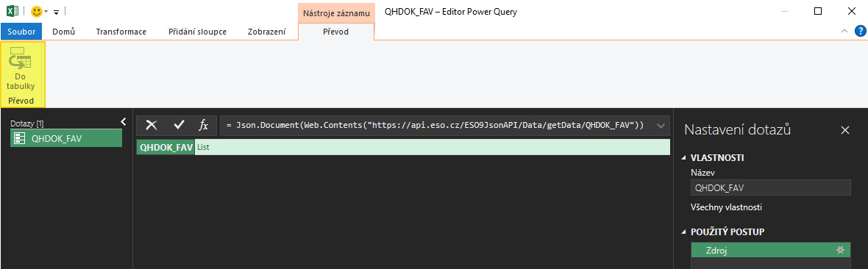Select the Zdroj applied step
The height and width of the screenshot is (269, 868).
tap(771, 250)
